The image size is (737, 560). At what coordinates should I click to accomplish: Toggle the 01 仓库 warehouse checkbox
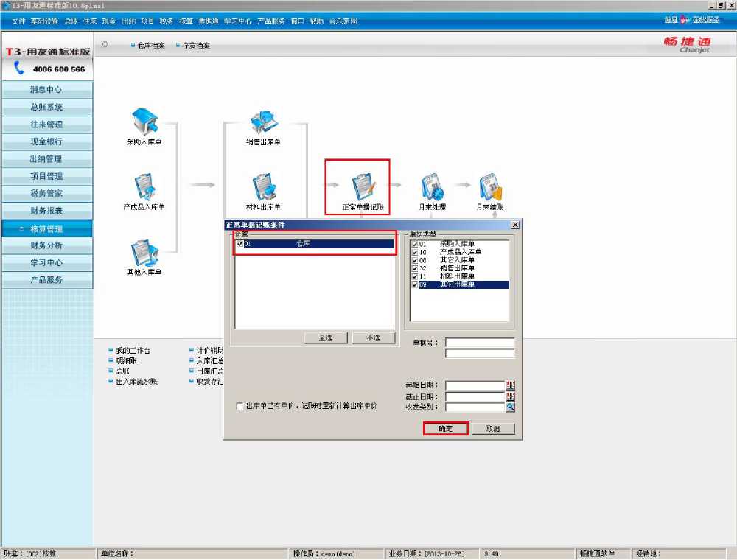click(240, 244)
